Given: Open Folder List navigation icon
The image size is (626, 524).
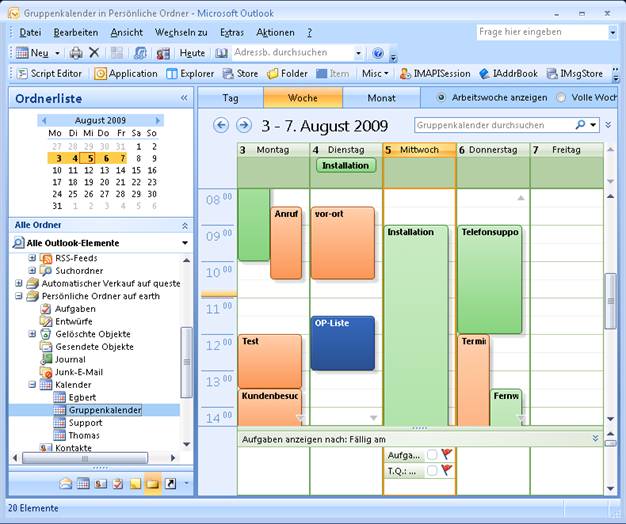Looking at the screenshot, I should [x=153, y=484].
